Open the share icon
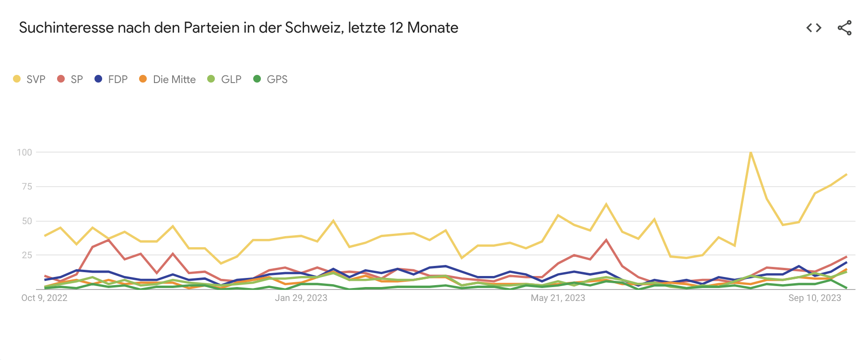 tap(845, 28)
